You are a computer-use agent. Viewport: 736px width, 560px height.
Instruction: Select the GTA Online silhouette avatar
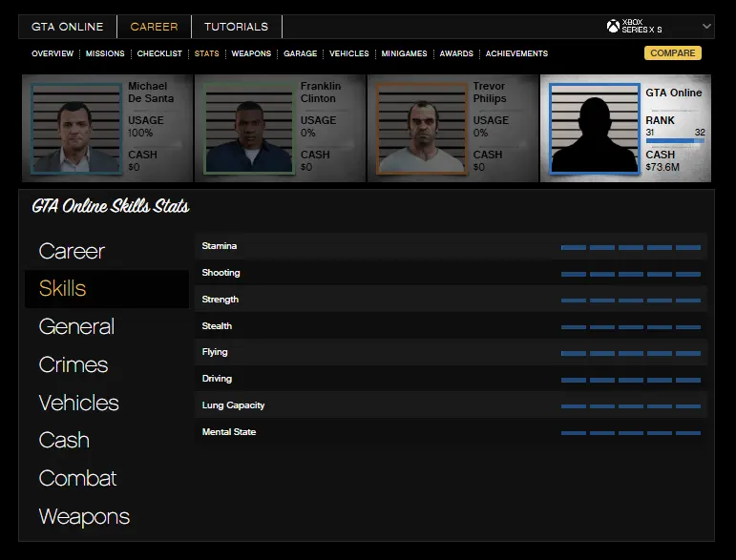[594, 129]
